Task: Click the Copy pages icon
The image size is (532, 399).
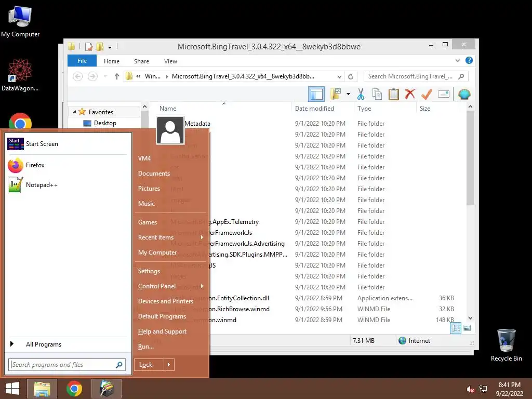Action: tap(377, 95)
